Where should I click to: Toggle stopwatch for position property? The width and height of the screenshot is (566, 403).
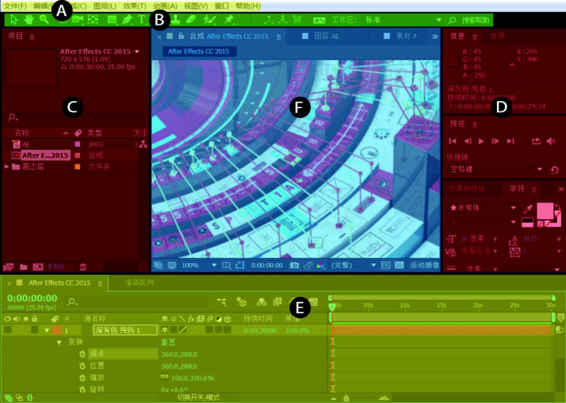click(82, 366)
